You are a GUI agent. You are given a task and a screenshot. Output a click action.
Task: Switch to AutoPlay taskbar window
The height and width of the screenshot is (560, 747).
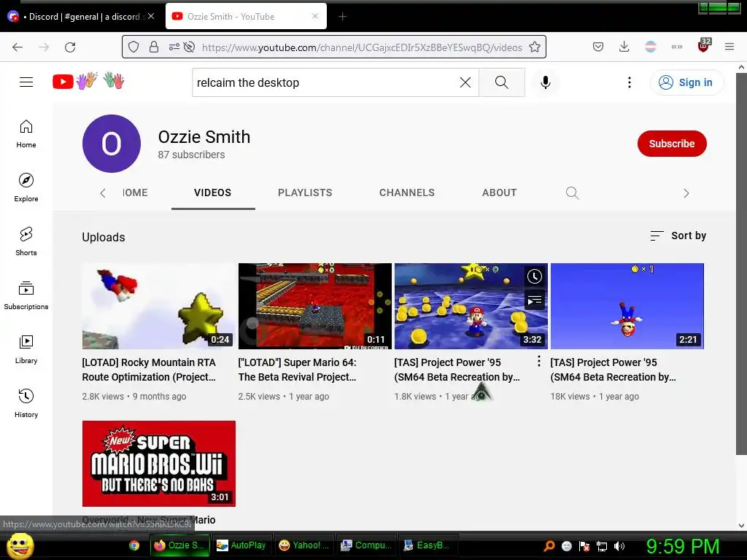coord(242,545)
